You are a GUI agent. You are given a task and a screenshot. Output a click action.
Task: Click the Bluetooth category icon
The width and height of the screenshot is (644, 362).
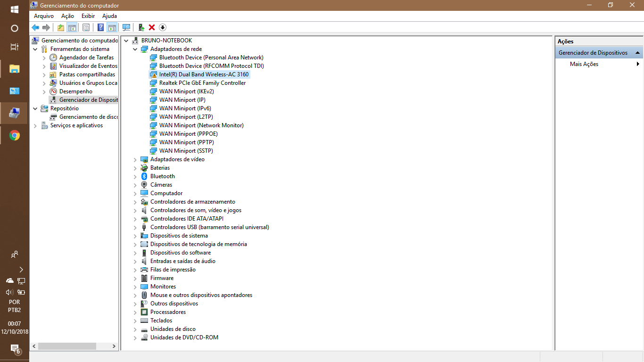tap(144, 176)
